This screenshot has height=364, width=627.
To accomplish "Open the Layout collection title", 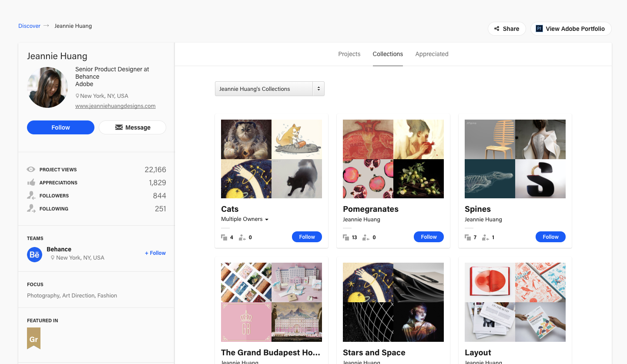I will click(x=478, y=353).
